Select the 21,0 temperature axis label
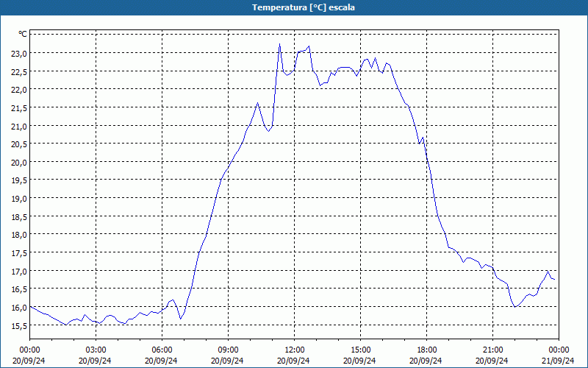 point(19,127)
